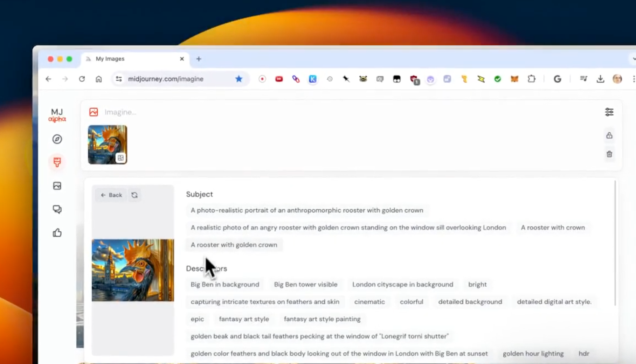636x364 pixels.
Task: Open the downloads icon in toolbar
Action: coord(600,79)
